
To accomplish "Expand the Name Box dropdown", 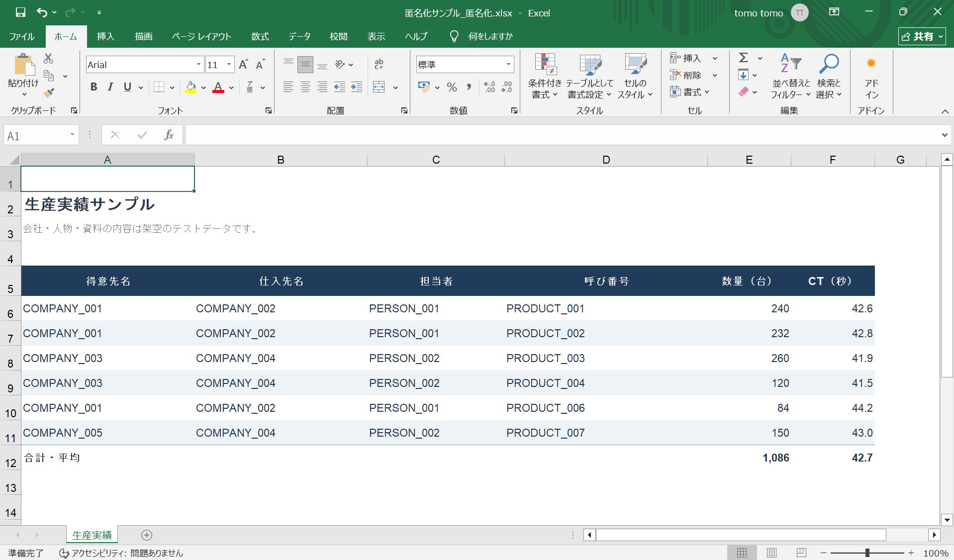I will tap(72, 135).
